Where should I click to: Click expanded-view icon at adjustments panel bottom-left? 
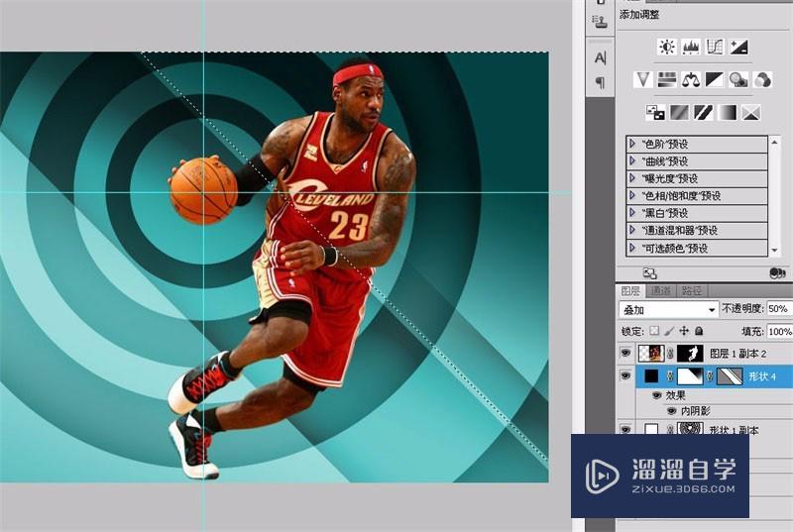point(650,273)
